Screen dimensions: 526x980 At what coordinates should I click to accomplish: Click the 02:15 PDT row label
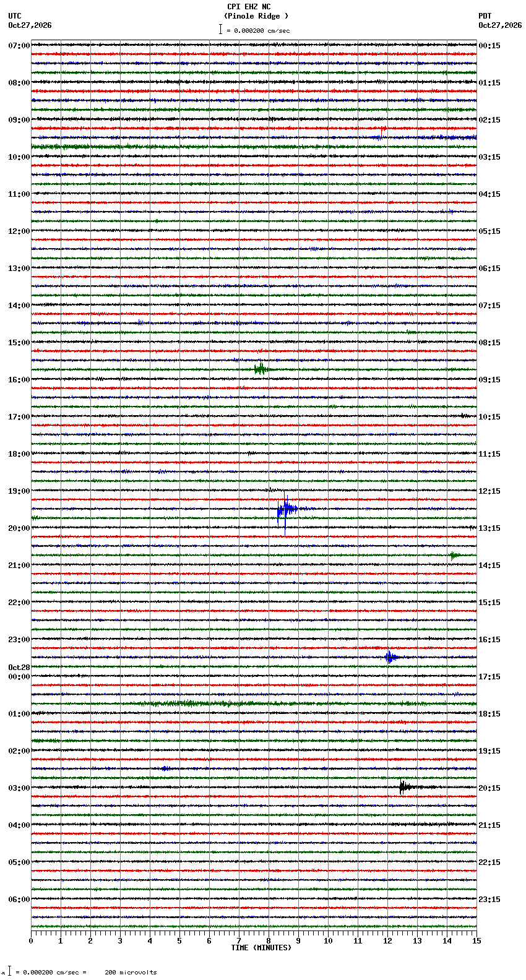point(489,120)
